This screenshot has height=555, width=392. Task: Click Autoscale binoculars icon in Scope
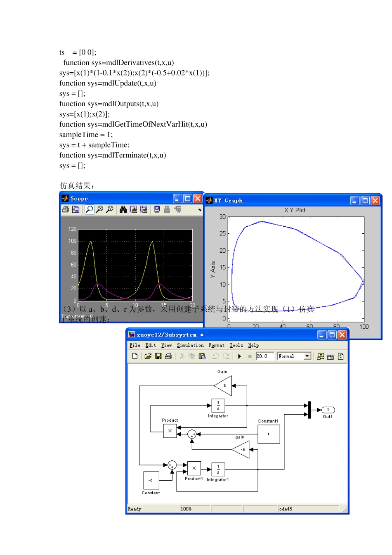(x=123, y=209)
